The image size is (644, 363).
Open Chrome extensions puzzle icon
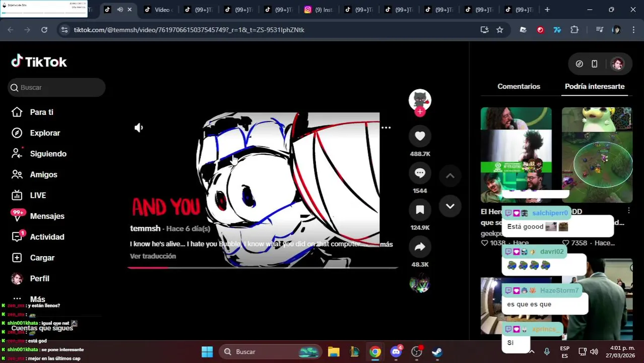click(574, 30)
